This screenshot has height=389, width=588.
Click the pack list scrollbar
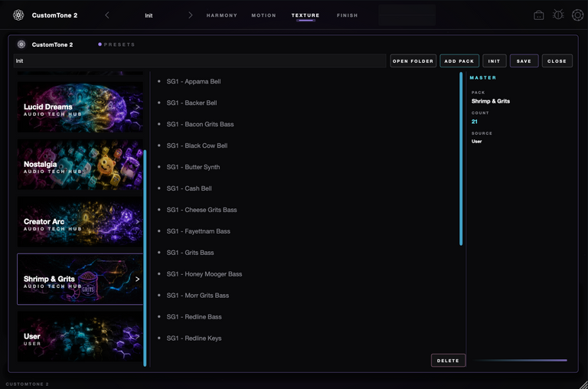pyautogui.click(x=145, y=258)
